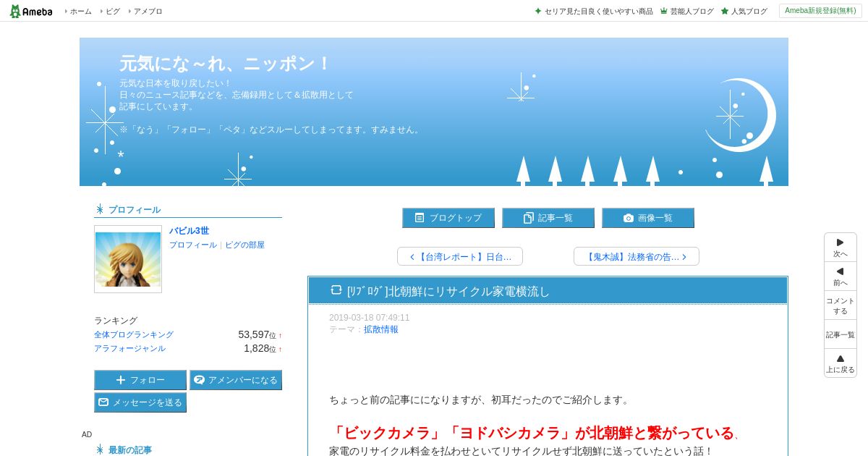This screenshot has width=868, height=456.
Task: Click コメントする side button
Action: click(841, 305)
